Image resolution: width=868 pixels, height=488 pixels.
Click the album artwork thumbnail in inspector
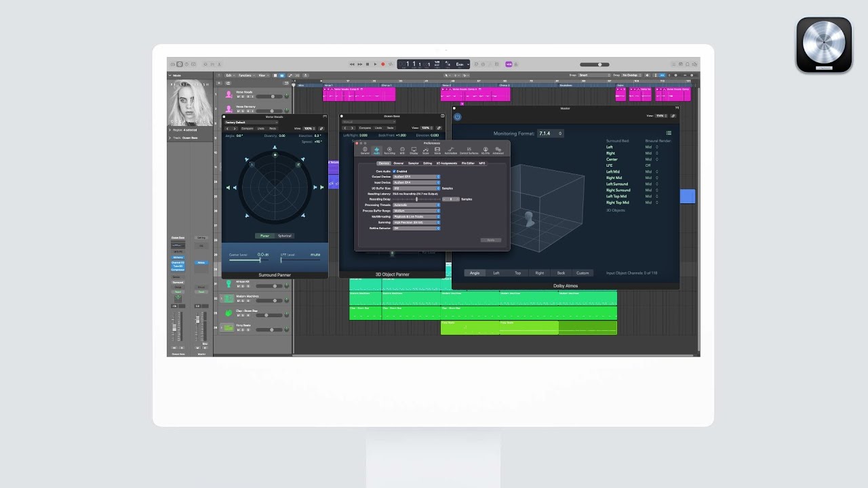tap(190, 102)
